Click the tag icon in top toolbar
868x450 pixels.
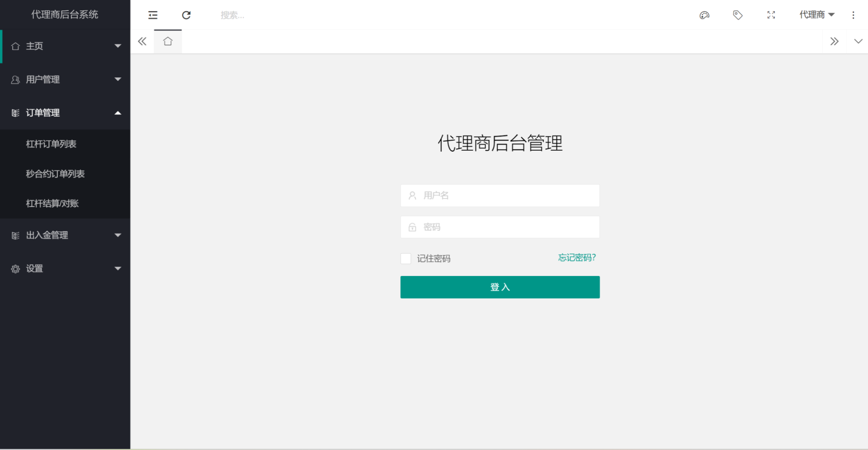[737, 15]
